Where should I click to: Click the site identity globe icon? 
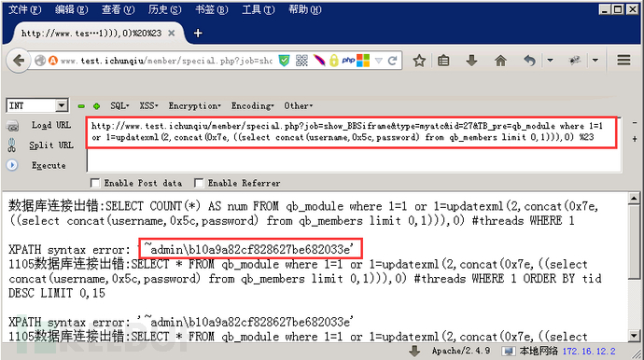40,61
